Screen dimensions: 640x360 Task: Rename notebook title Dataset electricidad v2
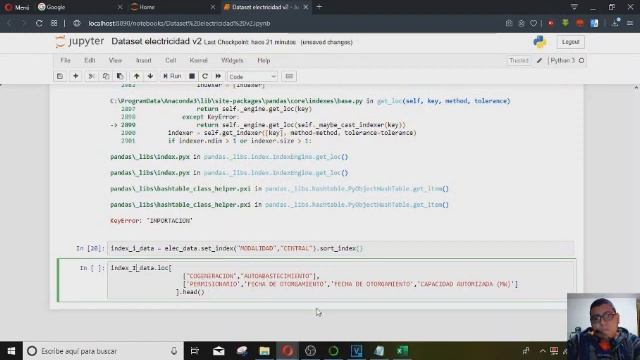[156, 42]
